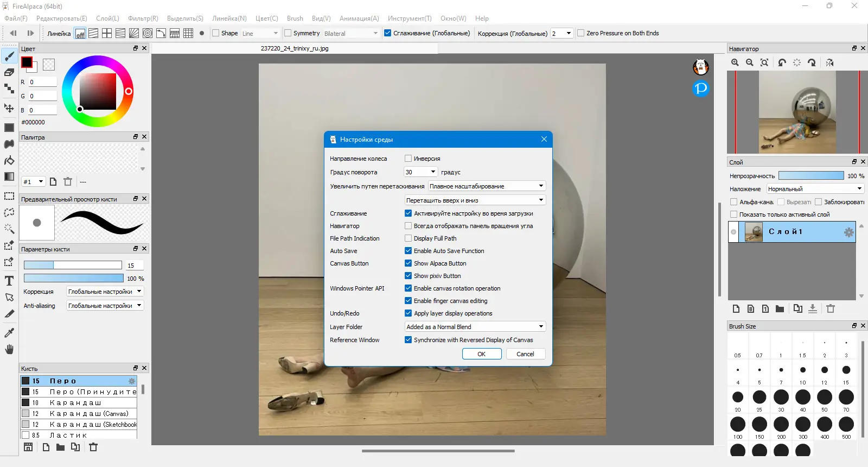This screenshot has width=868, height=467.
Task: Click the layer opacity slider
Action: tap(811, 176)
